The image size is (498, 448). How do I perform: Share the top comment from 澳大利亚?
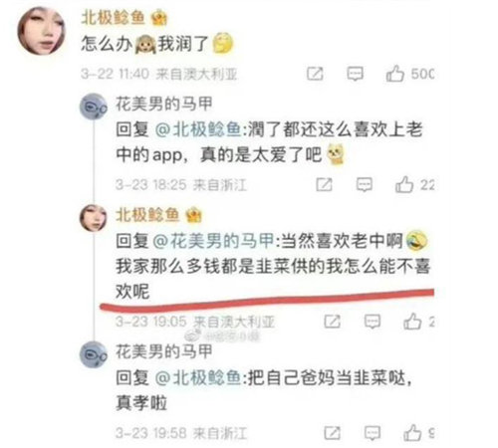tap(315, 74)
